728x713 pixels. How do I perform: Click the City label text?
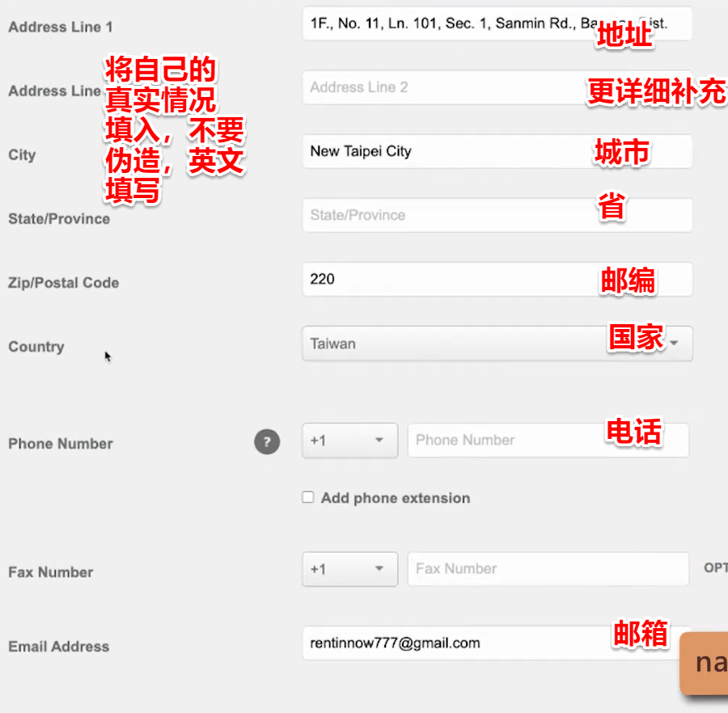(22, 154)
